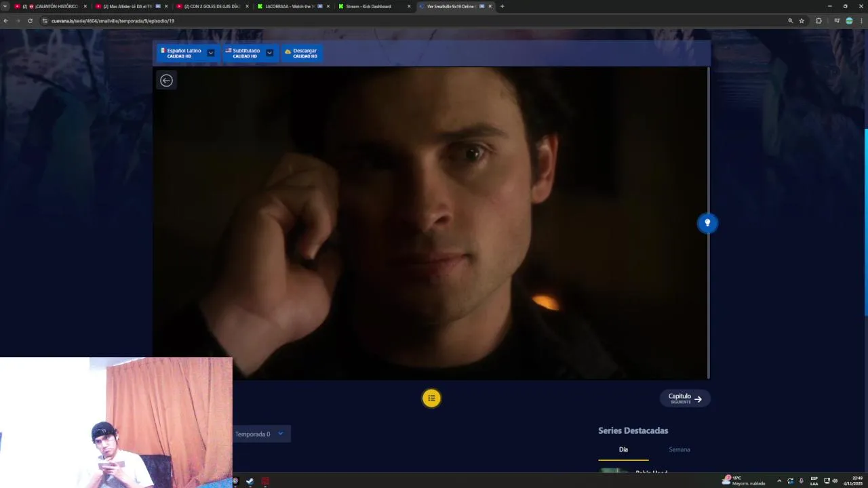Viewport: 868px width, 488px height.
Task: Open the browser profile avatar
Action: (849, 21)
